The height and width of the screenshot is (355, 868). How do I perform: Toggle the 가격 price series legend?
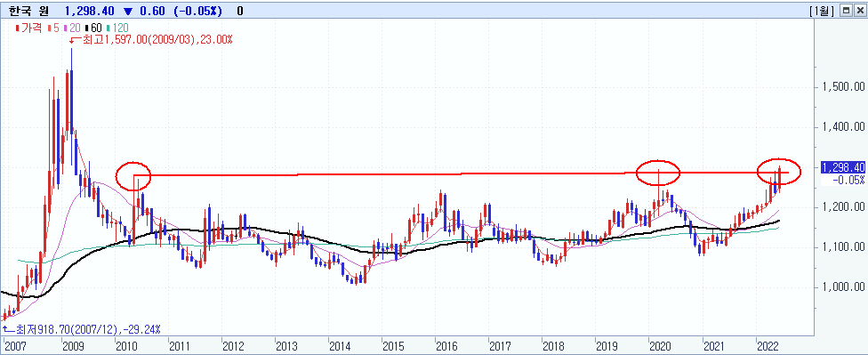tap(28, 28)
